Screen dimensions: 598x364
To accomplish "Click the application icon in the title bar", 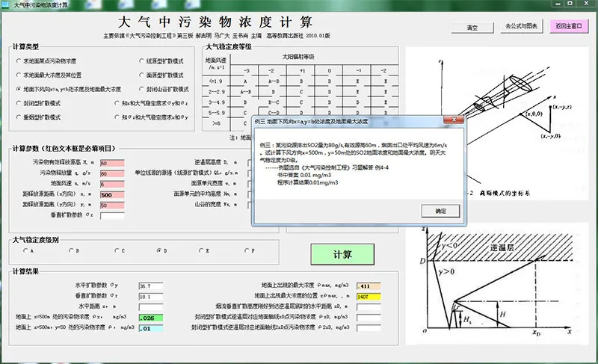I will (6, 5).
